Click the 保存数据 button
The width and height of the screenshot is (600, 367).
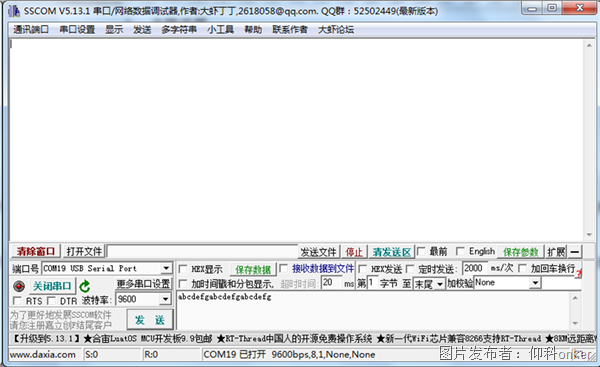click(x=253, y=269)
